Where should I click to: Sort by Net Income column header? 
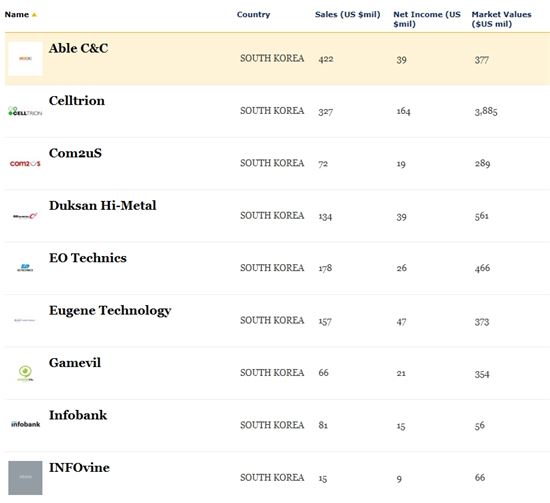tap(427, 19)
